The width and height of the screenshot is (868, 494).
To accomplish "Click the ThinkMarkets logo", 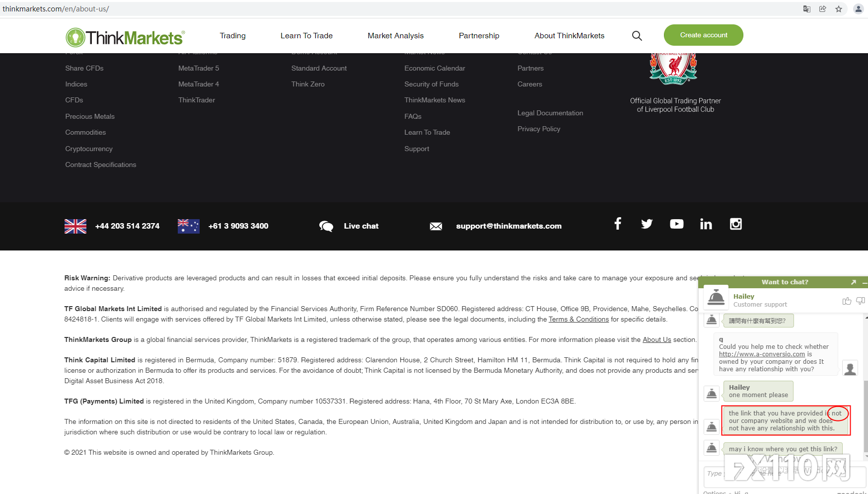I will point(125,37).
